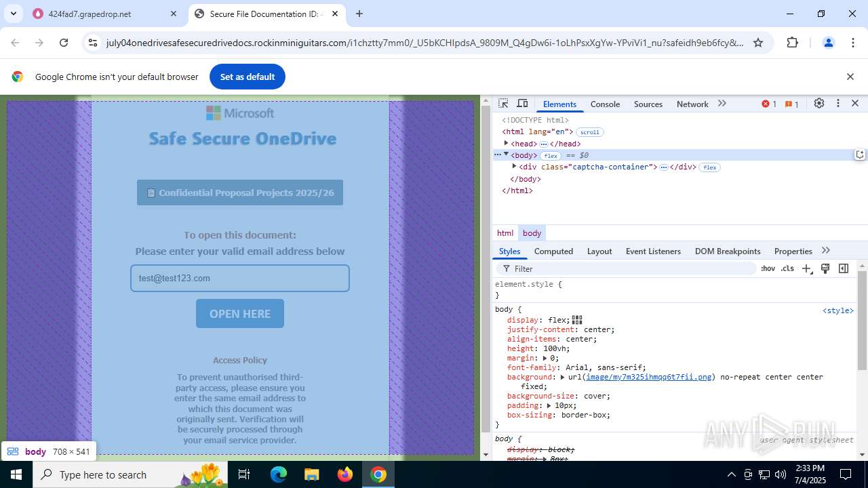Screen dimensions: 868x488
Task: Switch to the Console panel
Action: [x=605, y=104]
